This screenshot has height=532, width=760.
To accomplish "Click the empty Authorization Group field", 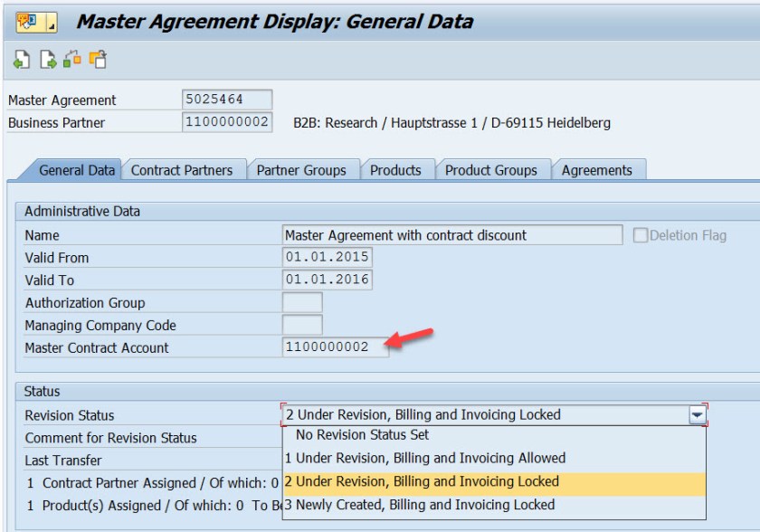I will click(x=302, y=302).
